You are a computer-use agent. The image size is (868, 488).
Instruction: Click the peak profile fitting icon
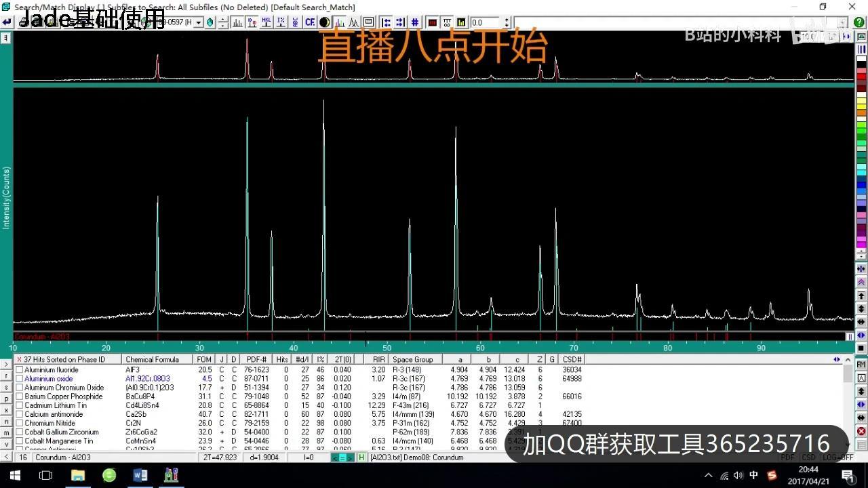pos(354,22)
